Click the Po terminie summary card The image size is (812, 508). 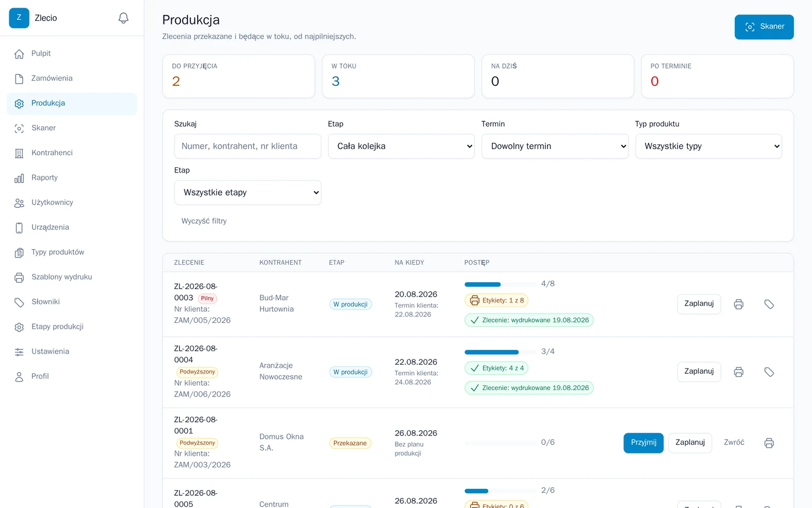(717, 77)
